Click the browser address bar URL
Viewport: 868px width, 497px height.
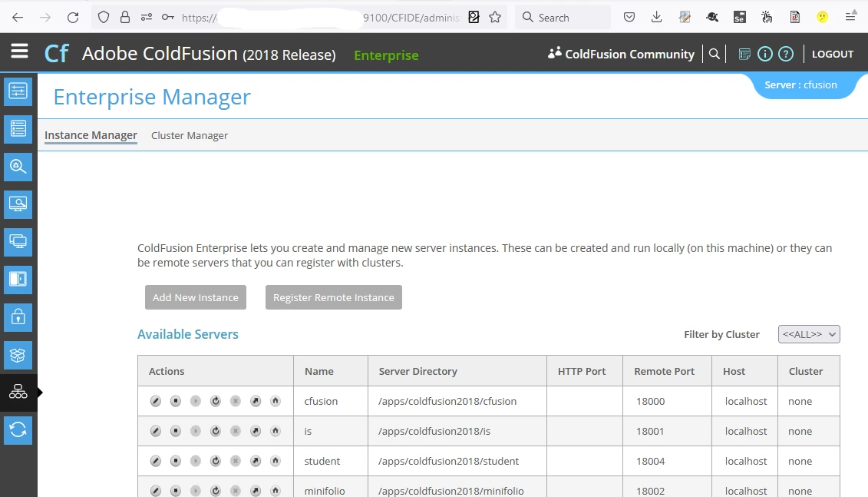point(321,18)
